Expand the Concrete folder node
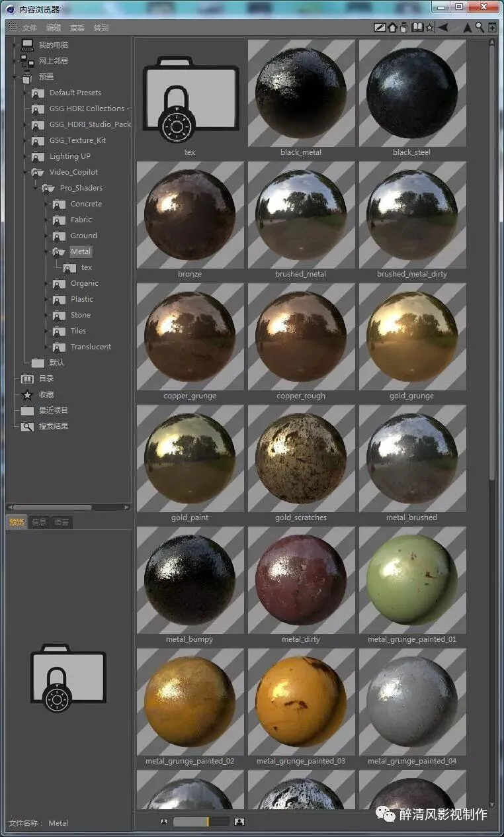 tap(46, 204)
